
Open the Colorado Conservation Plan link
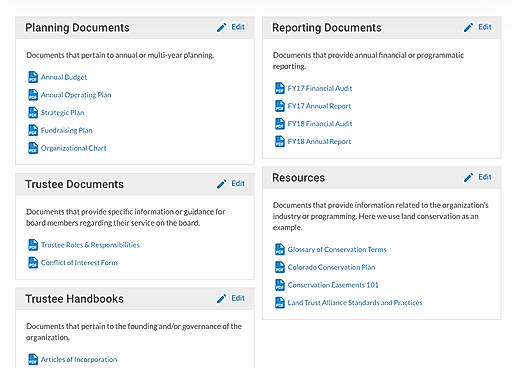point(331,267)
